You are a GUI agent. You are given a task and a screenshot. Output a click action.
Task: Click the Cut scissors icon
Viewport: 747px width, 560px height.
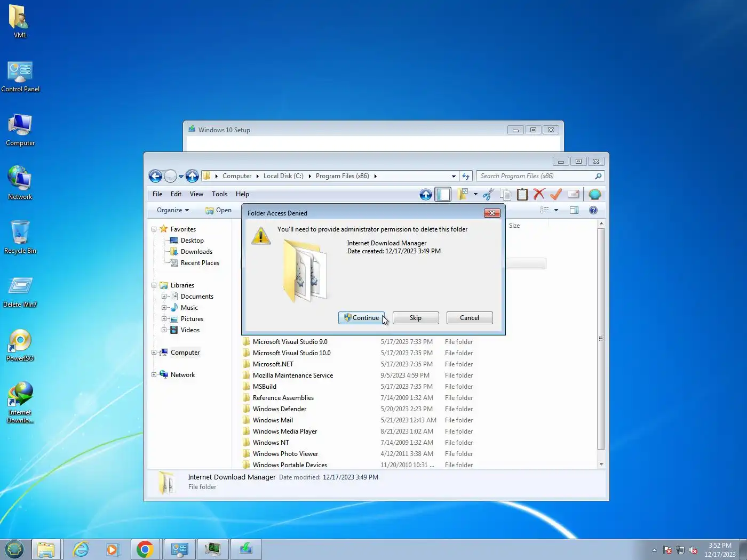pyautogui.click(x=488, y=194)
